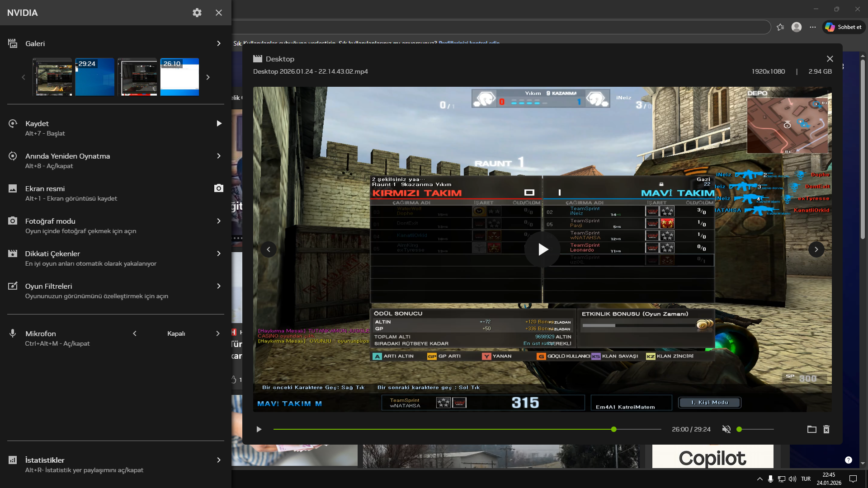Image resolution: width=868 pixels, height=488 pixels.
Task: Open browser three-dot menu
Action: point(813,27)
